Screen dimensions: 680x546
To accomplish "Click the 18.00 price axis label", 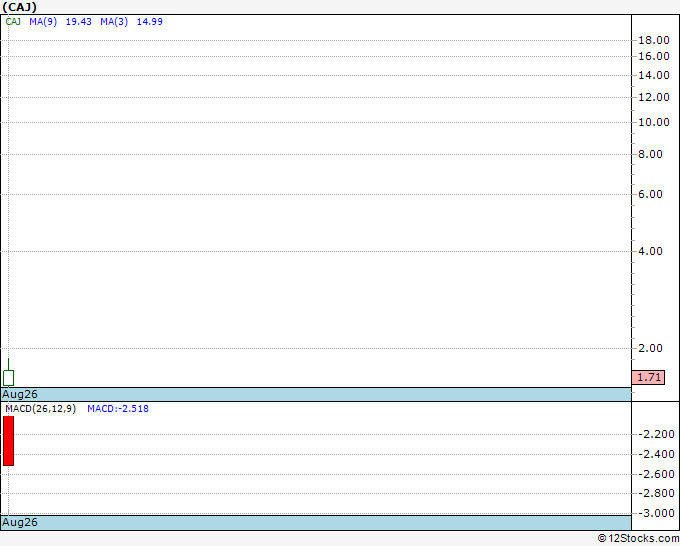I will (654, 40).
